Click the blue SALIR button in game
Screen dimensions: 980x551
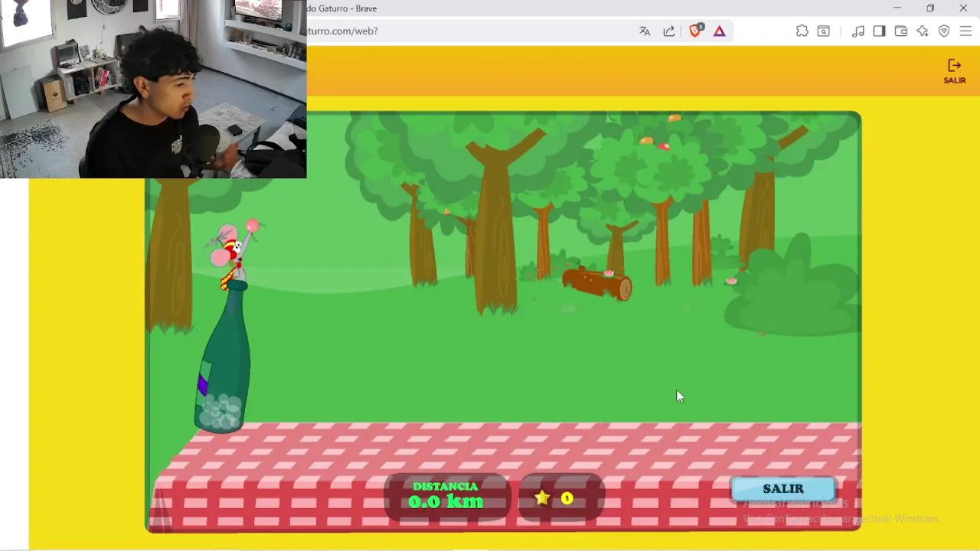pyautogui.click(x=783, y=489)
